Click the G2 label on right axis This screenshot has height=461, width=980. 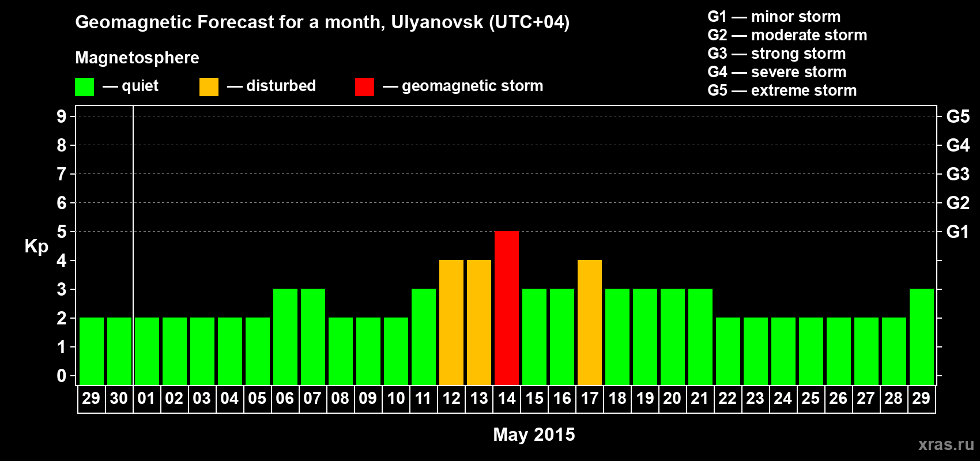coord(958,203)
